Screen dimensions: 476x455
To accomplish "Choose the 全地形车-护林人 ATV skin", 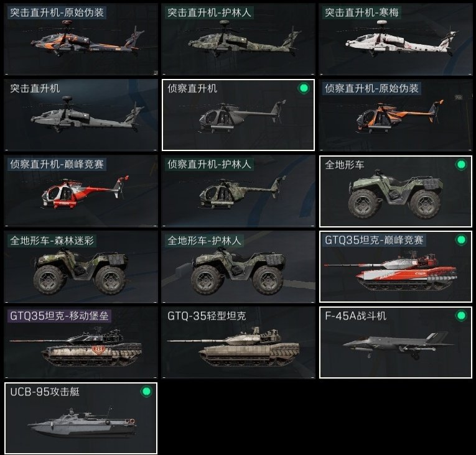I will pyautogui.click(x=238, y=267).
